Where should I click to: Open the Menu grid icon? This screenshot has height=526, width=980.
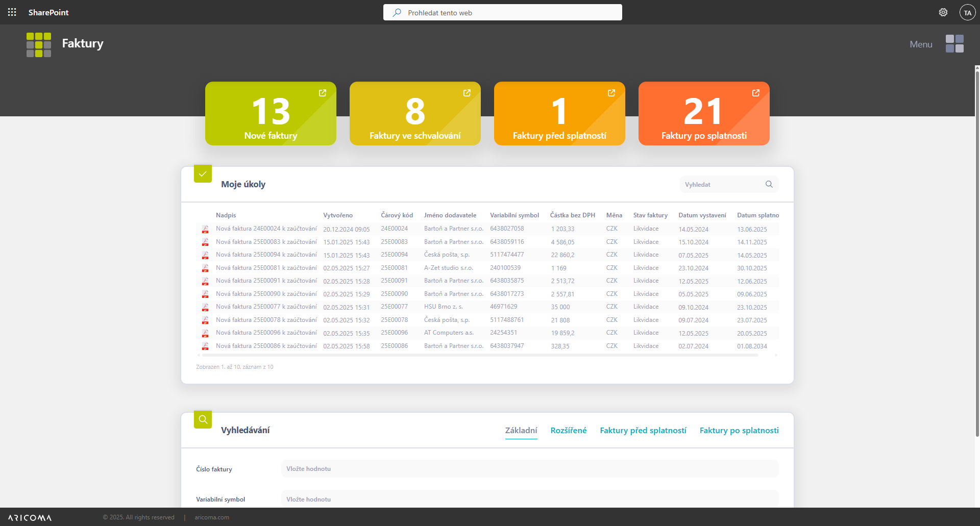tap(954, 44)
